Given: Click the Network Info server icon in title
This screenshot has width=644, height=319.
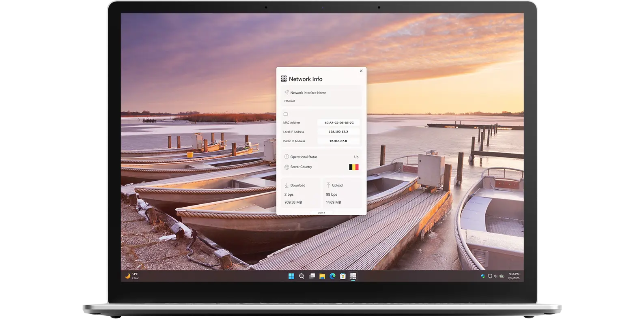Looking at the screenshot, I should (284, 79).
